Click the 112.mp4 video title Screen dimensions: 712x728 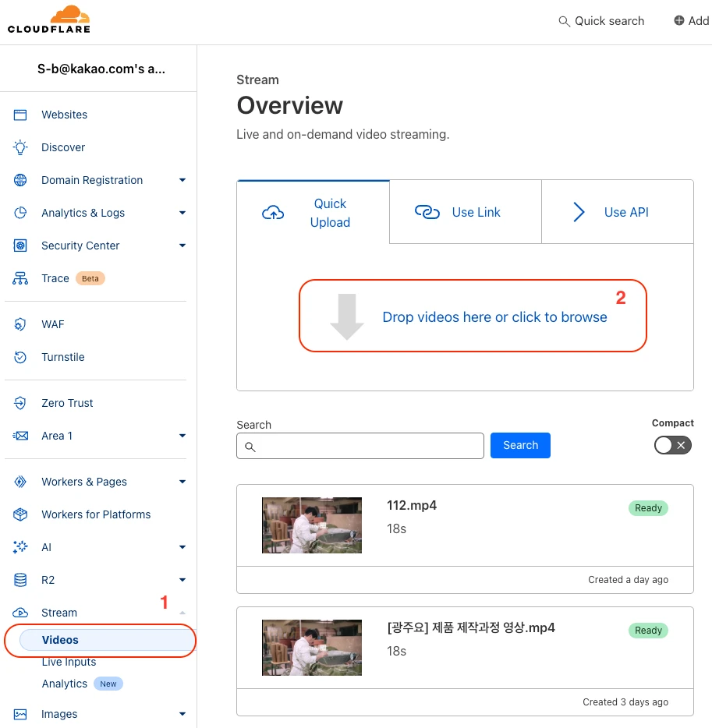click(412, 505)
